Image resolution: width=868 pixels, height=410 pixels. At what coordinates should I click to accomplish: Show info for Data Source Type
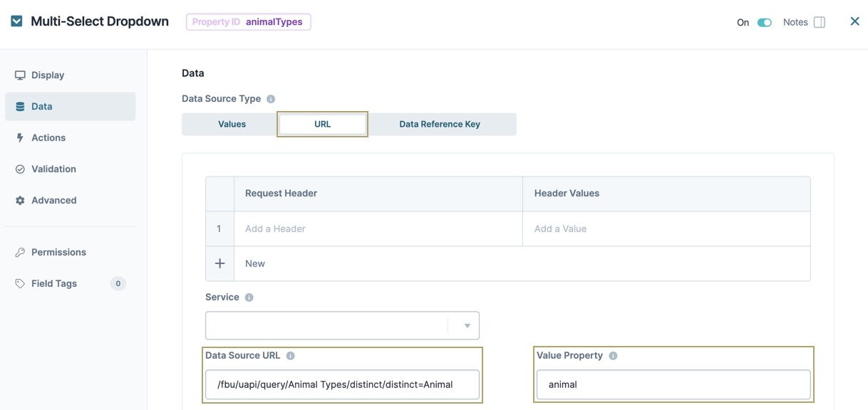click(271, 99)
